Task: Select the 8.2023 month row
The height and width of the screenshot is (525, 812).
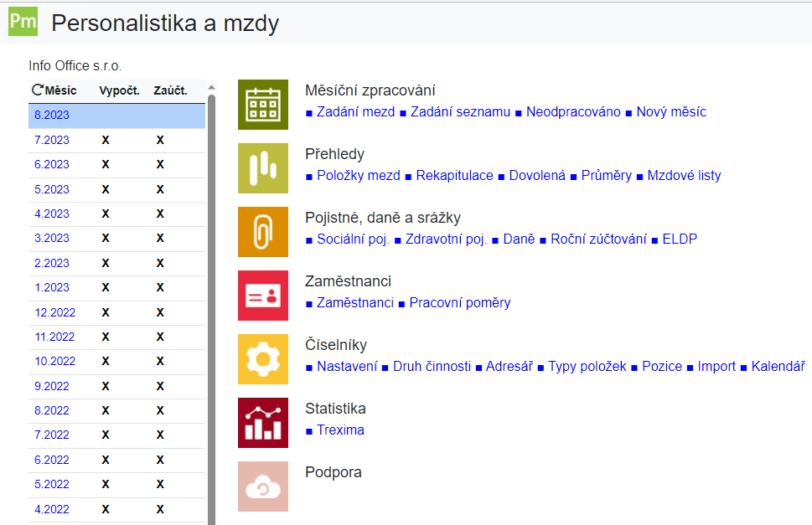Action: click(x=52, y=116)
